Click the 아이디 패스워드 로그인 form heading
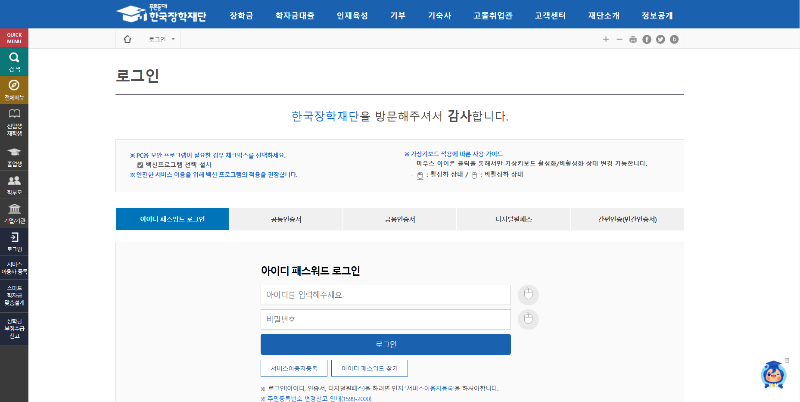Image resolution: width=800 pixels, height=402 pixels. pos(310,271)
